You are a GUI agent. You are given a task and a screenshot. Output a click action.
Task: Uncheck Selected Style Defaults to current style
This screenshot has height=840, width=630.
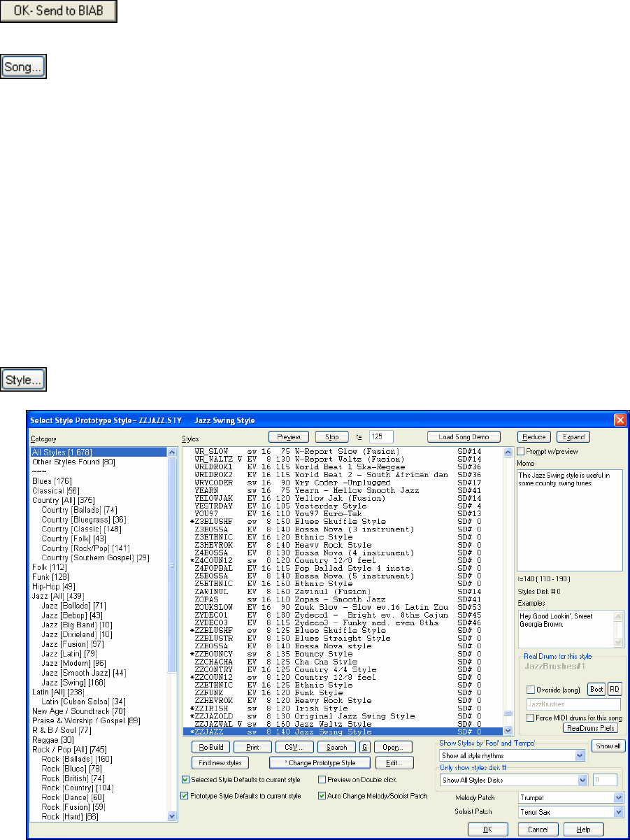tap(185, 779)
